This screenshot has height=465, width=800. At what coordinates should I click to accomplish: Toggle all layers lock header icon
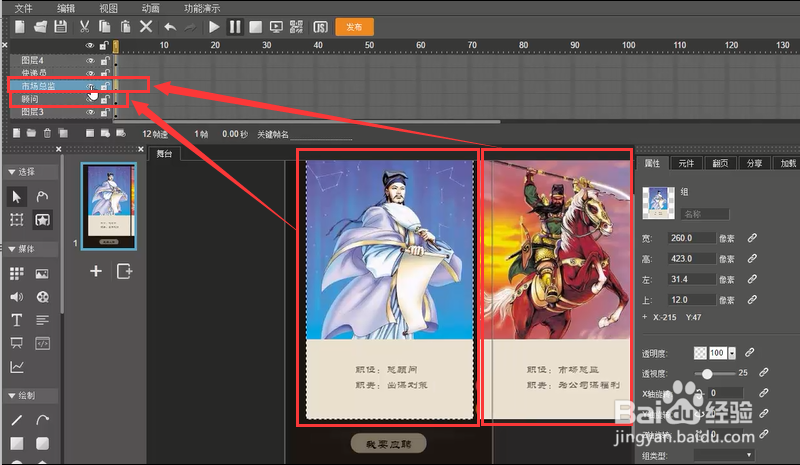(104, 45)
